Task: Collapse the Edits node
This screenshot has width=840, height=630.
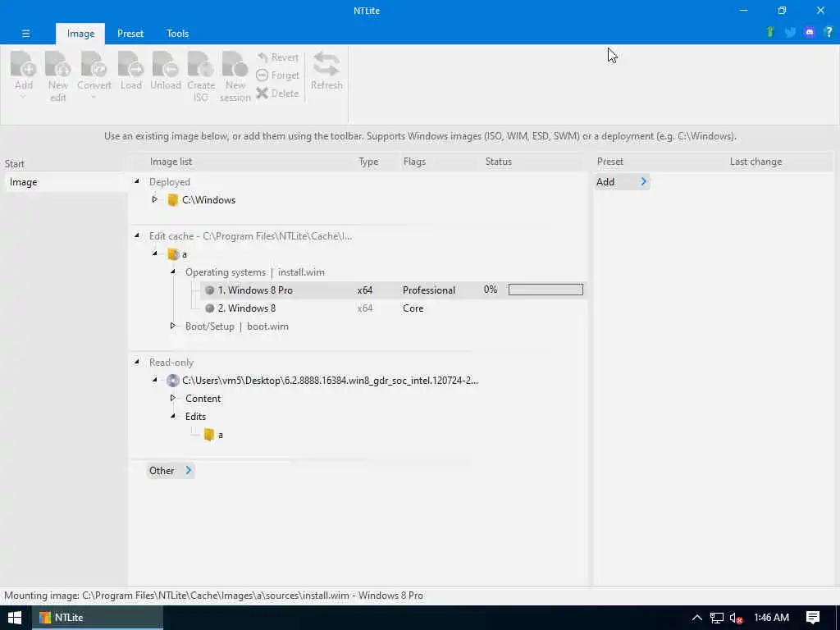Action: coord(172,416)
